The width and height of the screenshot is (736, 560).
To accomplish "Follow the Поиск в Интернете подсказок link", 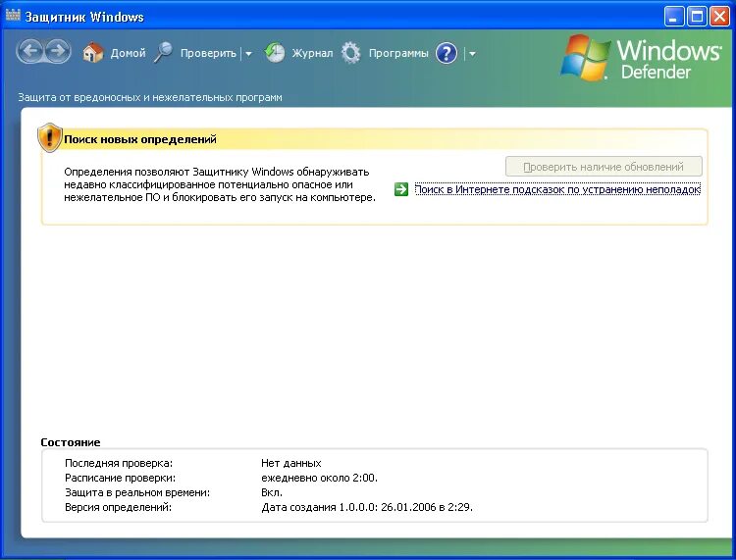I will pos(557,189).
